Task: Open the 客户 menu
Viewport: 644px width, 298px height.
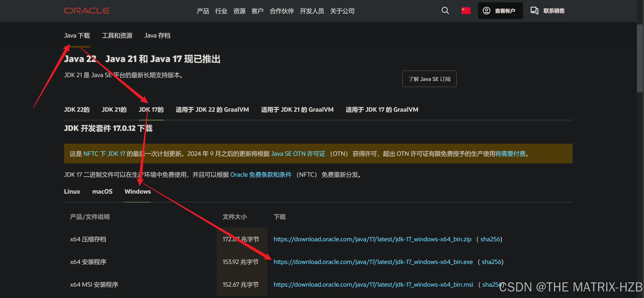Action: click(x=258, y=11)
